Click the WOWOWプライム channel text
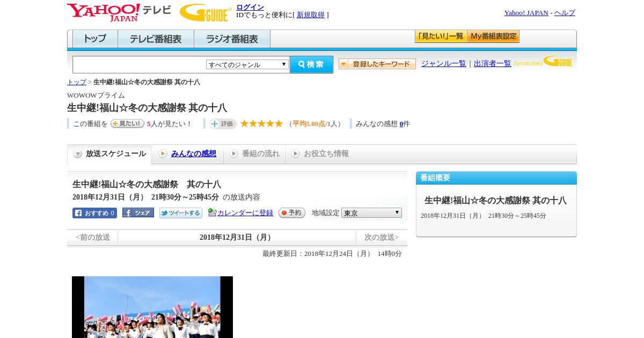This screenshot has height=338, width=644. pyautogui.click(x=96, y=95)
